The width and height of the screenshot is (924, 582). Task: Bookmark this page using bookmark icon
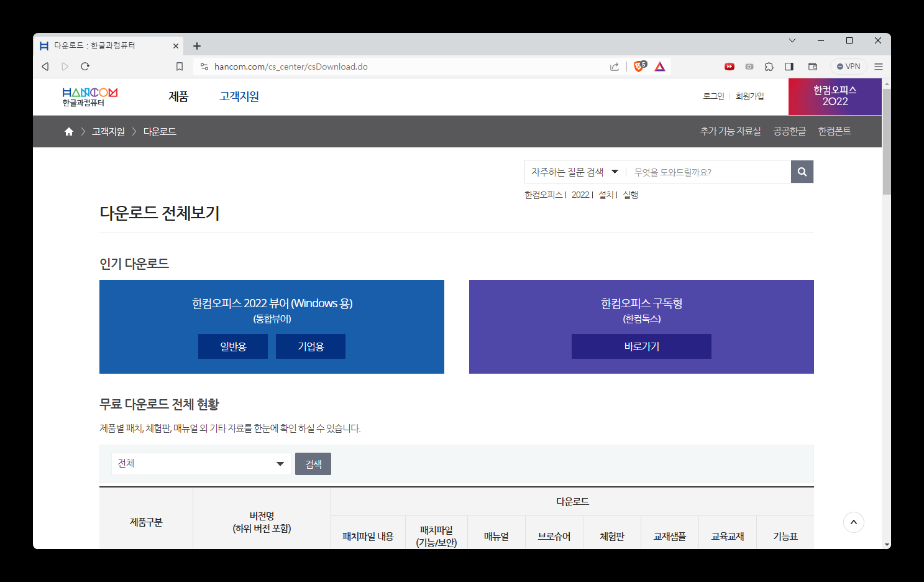[180, 67]
